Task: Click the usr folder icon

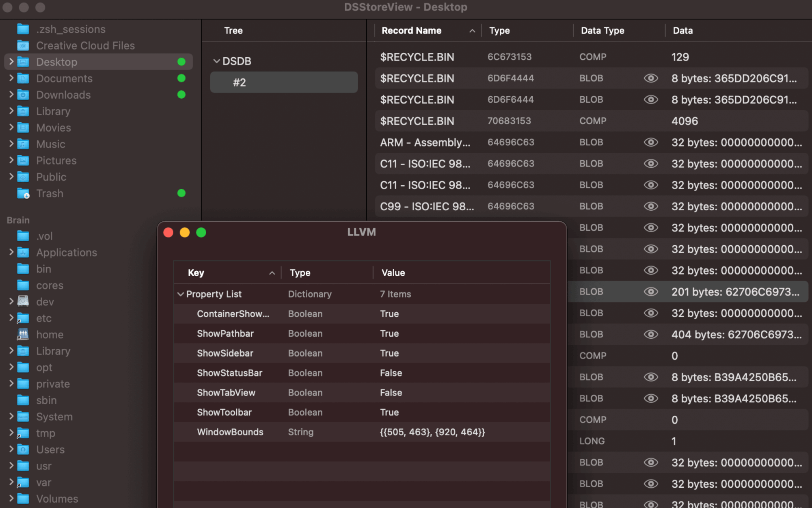Action: point(23,466)
